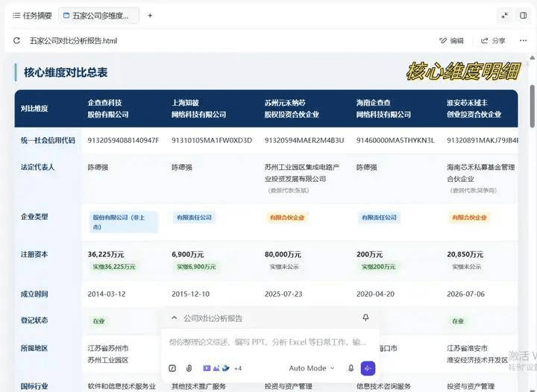Open the Auto Mode dropdown
537x392 pixels.
point(312,368)
